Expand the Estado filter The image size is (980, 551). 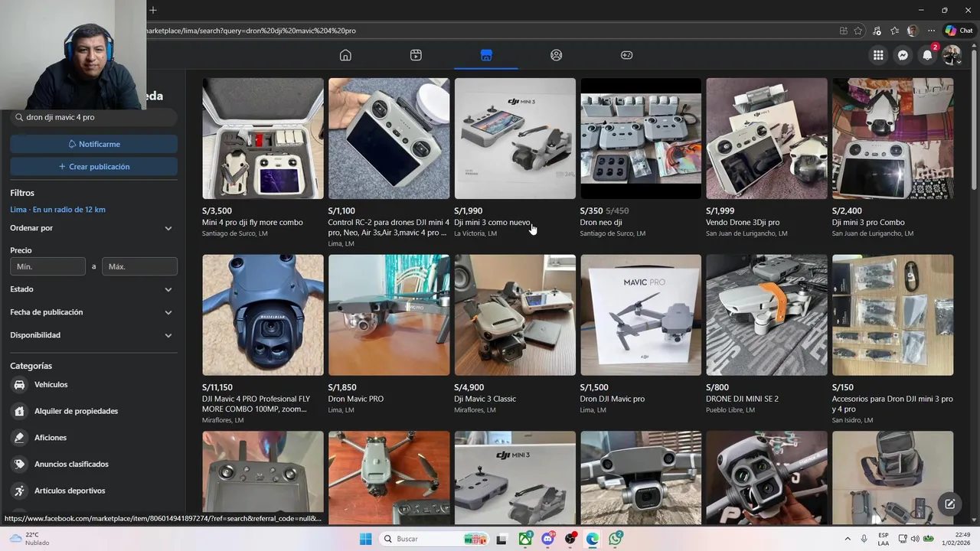click(93, 289)
